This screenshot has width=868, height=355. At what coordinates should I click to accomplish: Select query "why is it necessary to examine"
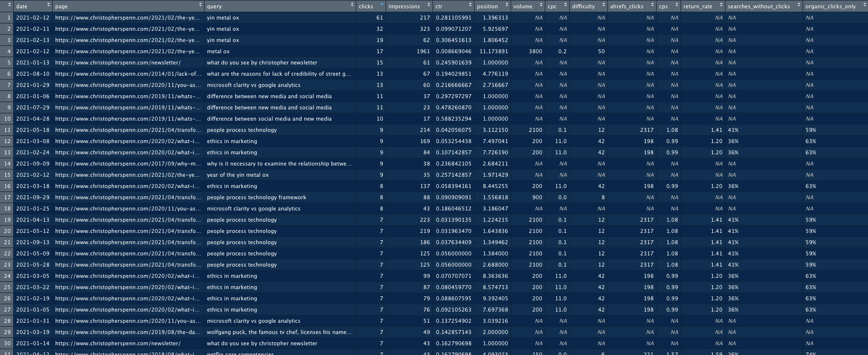point(279,164)
